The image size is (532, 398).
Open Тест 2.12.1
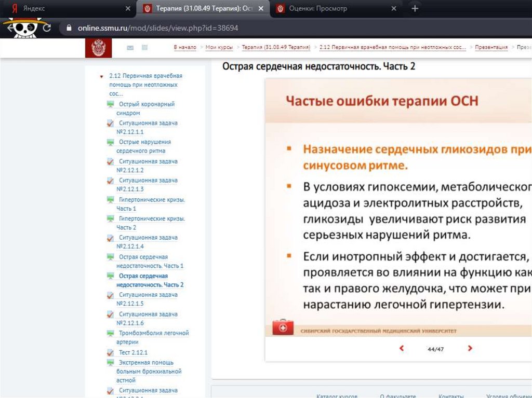tap(133, 352)
